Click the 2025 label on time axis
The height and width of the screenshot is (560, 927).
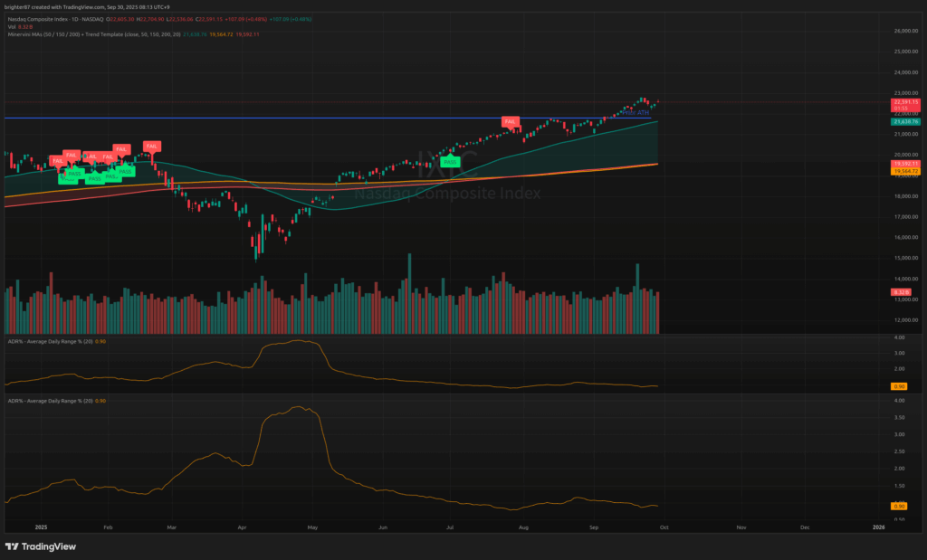(41, 527)
